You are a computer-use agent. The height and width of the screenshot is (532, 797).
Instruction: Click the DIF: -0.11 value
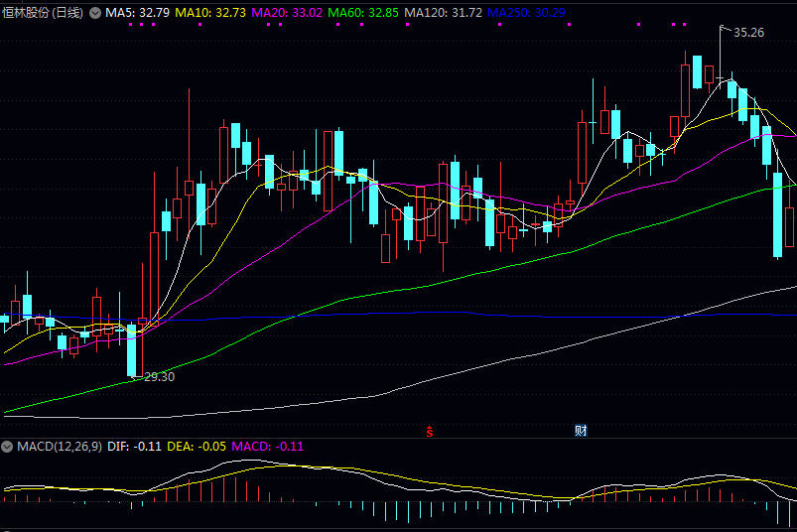pos(134,447)
